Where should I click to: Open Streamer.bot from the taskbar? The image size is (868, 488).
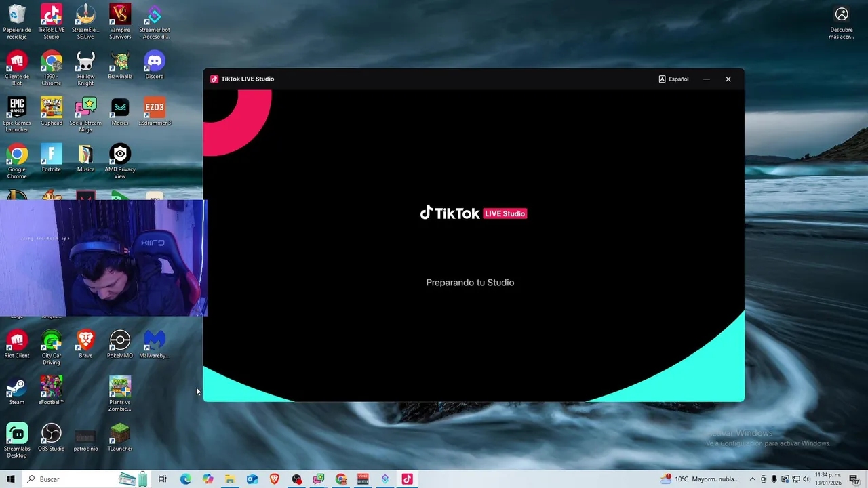point(385,479)
